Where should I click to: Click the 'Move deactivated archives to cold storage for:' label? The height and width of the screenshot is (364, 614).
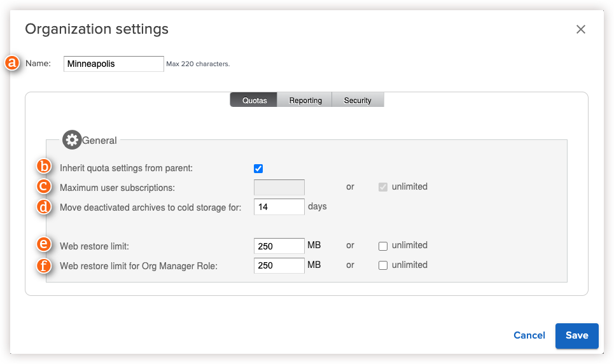point(150,207)
